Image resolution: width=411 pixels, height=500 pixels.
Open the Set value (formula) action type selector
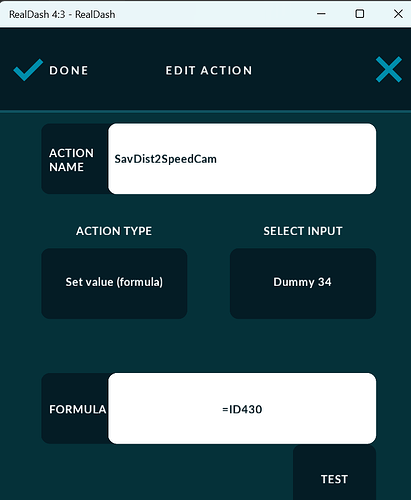tap(114, 283)
